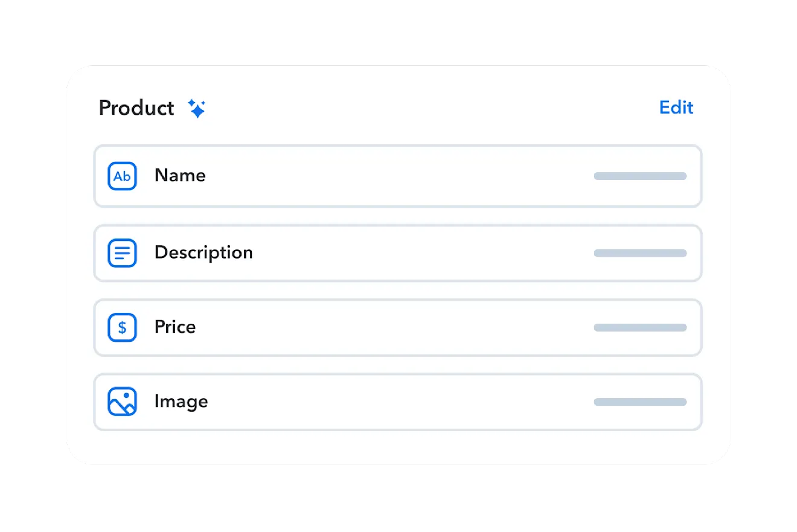This screenshot has height=532, width=797.
Task: Select the Price field label
Action: 175,327
